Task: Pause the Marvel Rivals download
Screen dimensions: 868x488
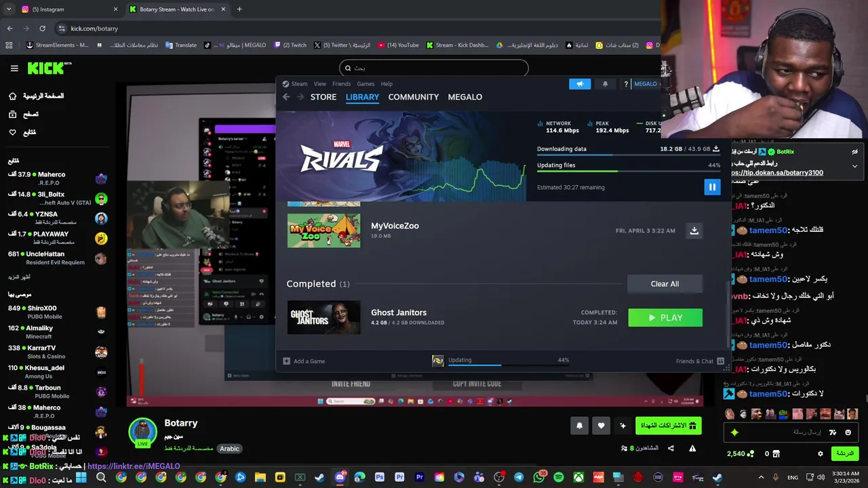Action: [x=712, y=187]
